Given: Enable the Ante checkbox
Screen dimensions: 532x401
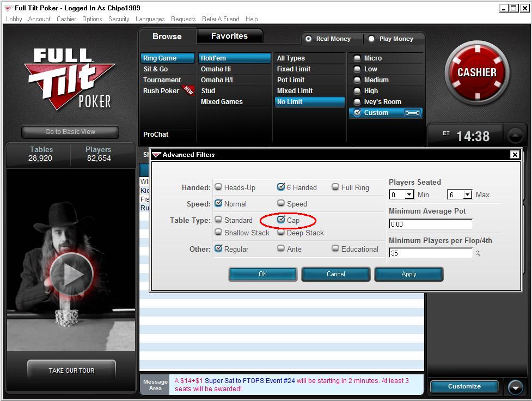Looking at the screenshot, I should 281,248.
